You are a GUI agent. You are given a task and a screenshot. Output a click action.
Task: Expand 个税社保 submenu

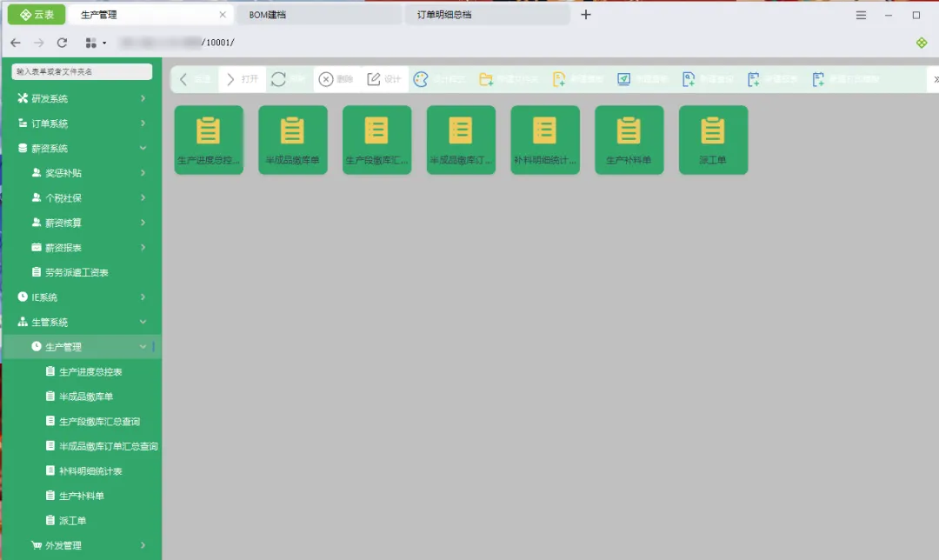82,197
